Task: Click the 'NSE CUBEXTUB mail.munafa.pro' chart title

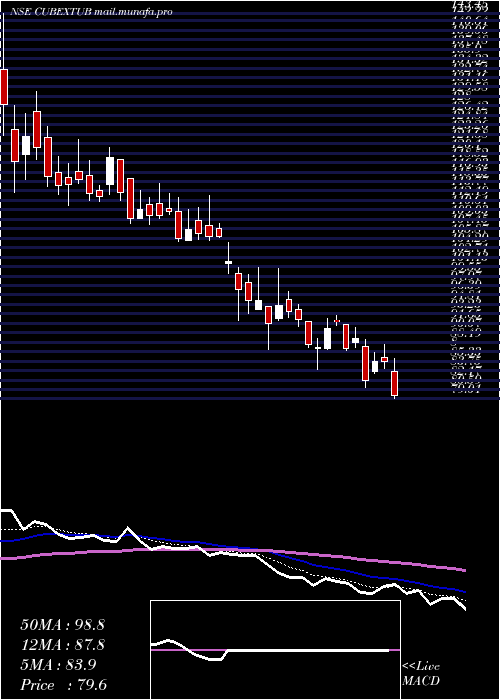Action: pos(91,12)
